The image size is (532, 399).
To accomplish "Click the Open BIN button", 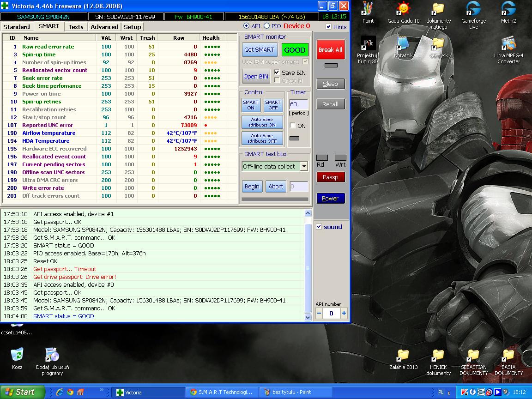I will [x=256, y=76].
